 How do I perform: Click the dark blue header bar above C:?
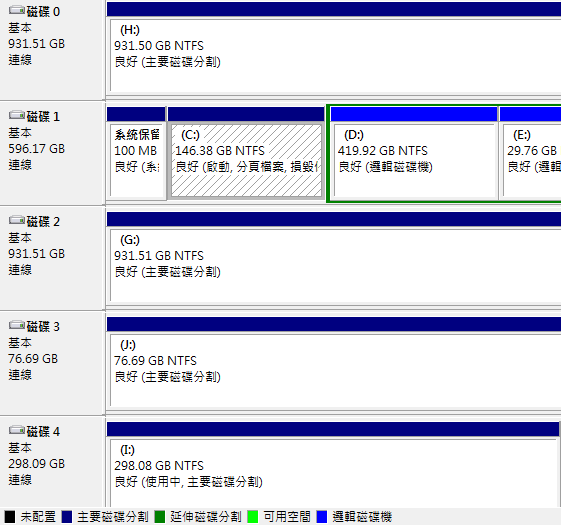246,114
